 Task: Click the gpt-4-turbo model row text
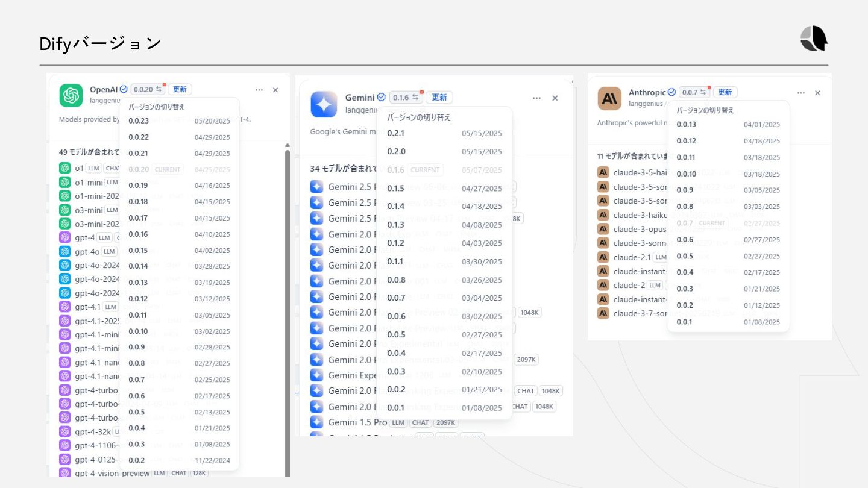pos(96,390)
